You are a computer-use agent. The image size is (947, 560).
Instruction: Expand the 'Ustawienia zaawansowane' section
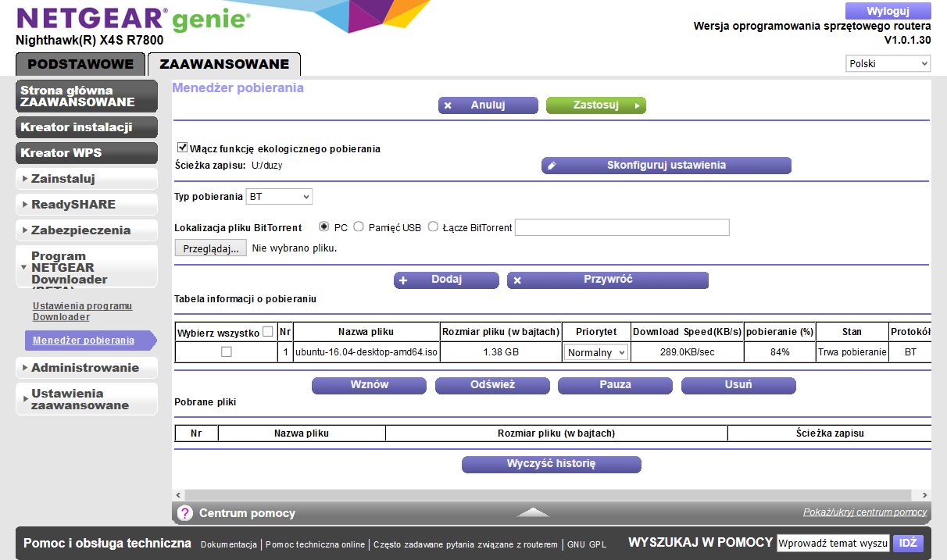(87, 399)
